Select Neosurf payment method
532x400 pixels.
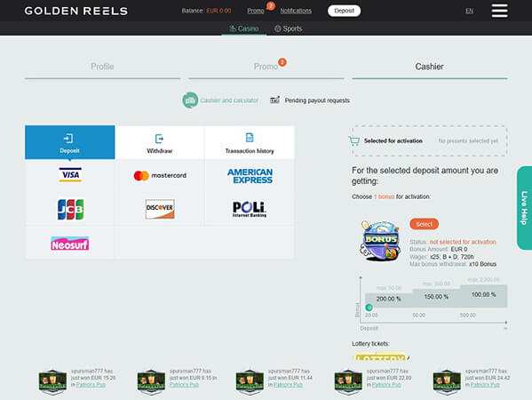pos(70,244)
